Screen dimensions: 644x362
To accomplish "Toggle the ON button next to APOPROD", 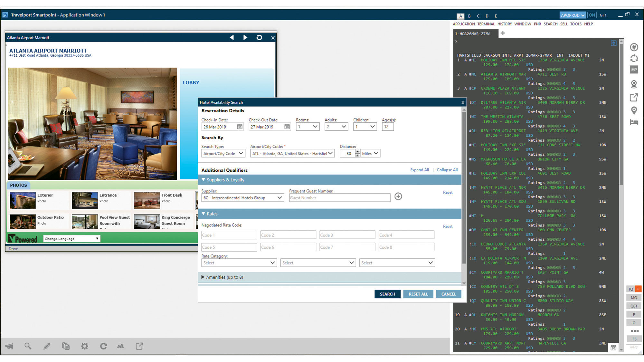I will [x=592, y=15].
